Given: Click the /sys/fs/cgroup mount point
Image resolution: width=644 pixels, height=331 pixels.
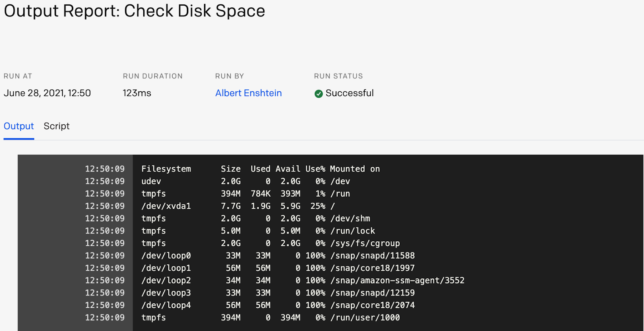Looking at the screenshot, I should pyautogui.click(x=365, y=243).
